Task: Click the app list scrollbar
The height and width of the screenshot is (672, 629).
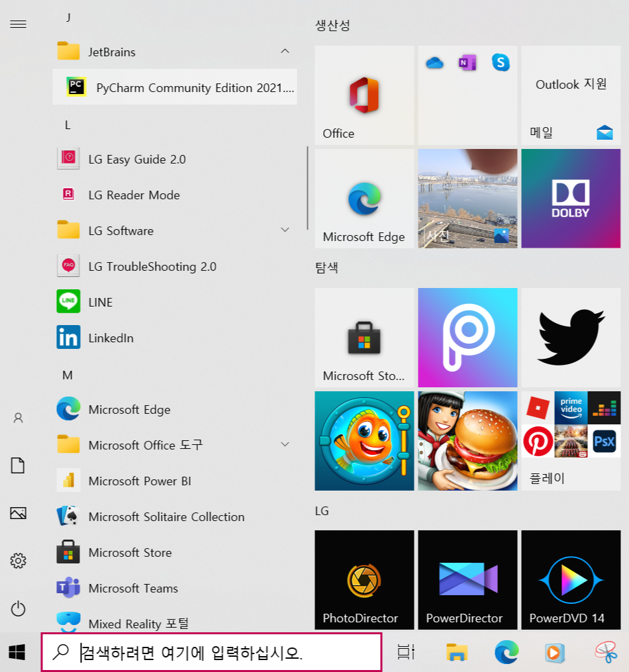Action: pos(307,188)
